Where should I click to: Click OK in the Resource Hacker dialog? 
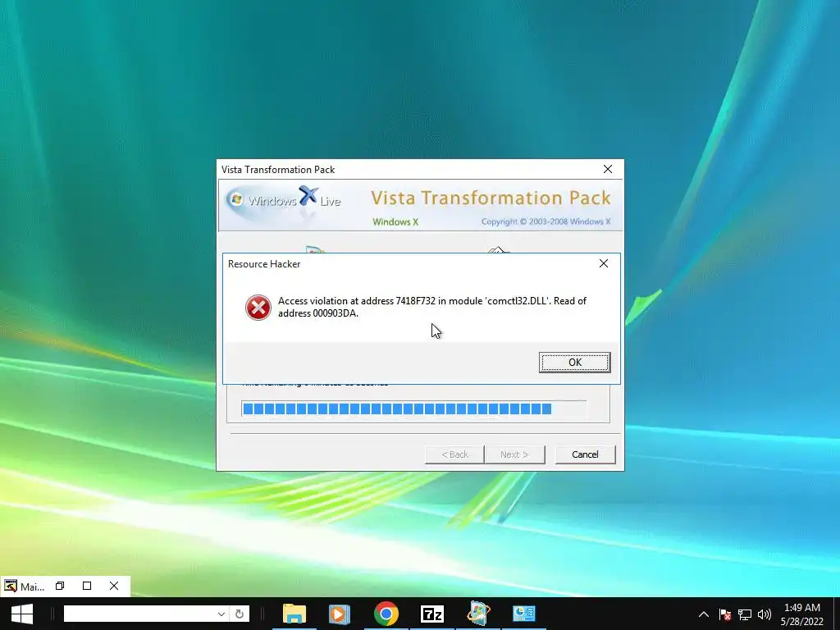click(574, 362)
